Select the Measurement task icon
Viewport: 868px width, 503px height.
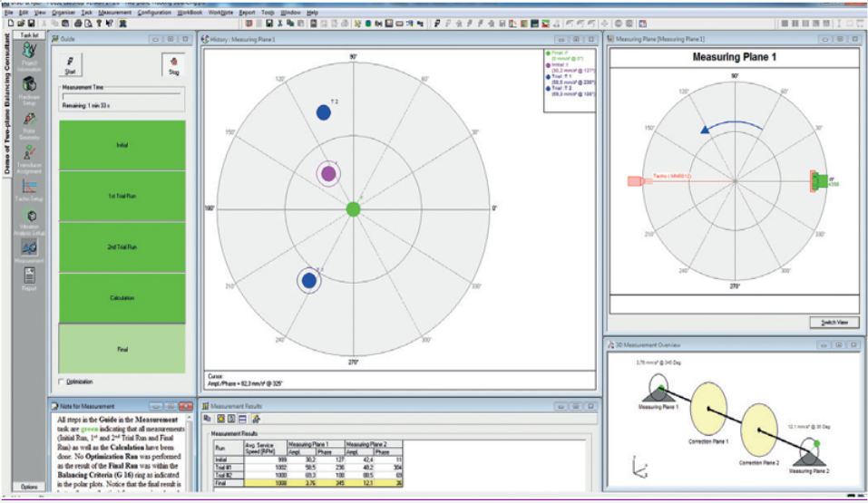click(29, 249)
